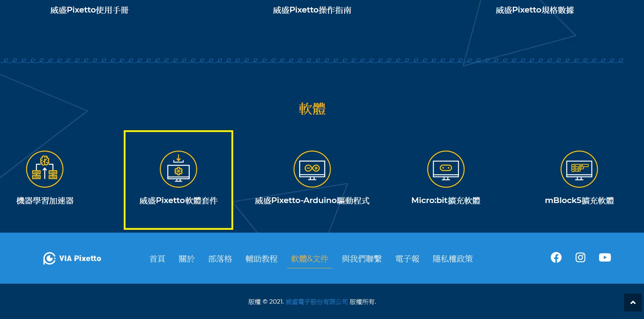This screenshot has width=644, height=319.
Task: Click the Arduino infinity-symbol driver icon
Action: click(x=312, y=169)
